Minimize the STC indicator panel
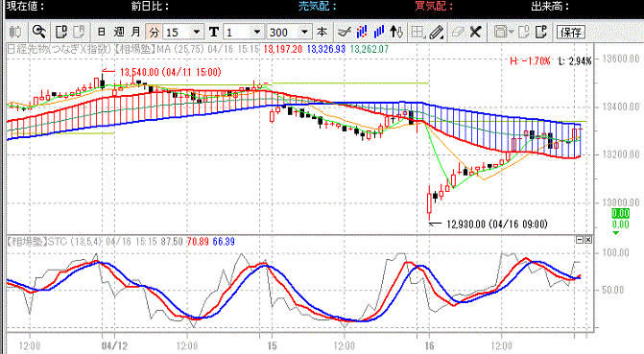The height and width of the screenshot is (354, 644). click(x=580, y=240)
